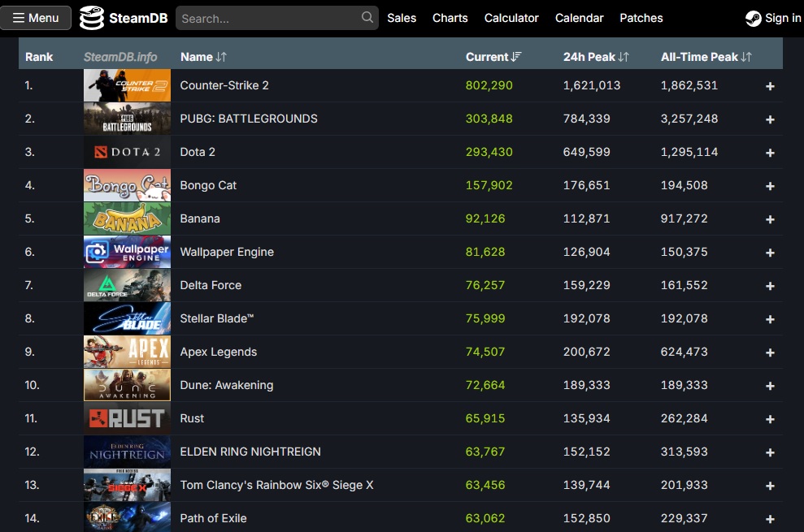Open the Sales page

pos(402,18)
